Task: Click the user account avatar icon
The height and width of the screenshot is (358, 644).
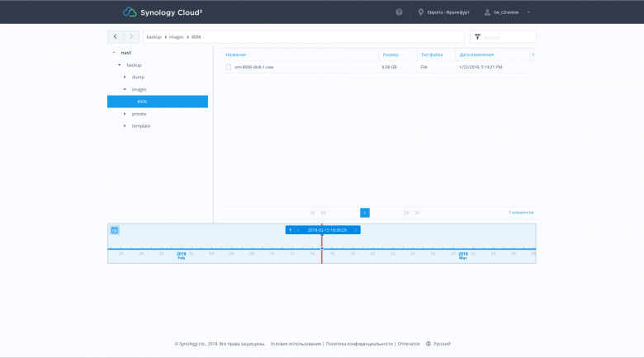Action: pyautogui.click(x=487, y=12)
